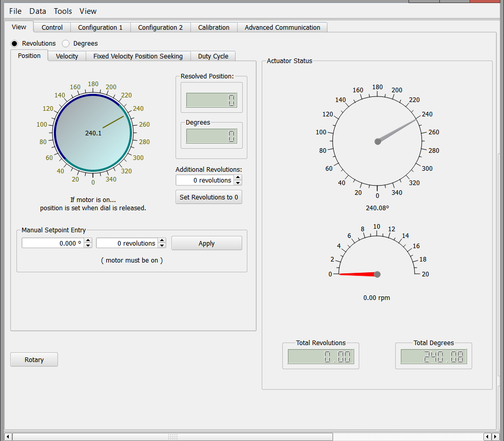Switch to the Velocity sub-tab

(67, 56)
